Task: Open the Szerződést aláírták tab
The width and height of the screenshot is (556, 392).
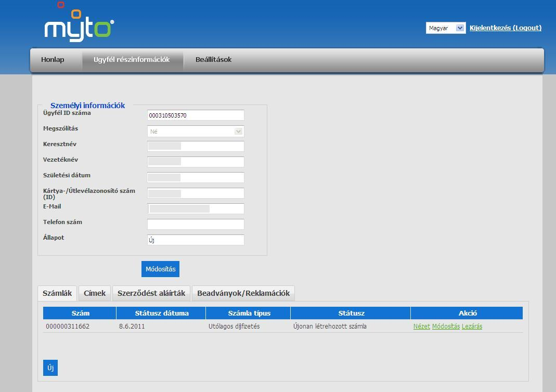Action: (151, 293)
